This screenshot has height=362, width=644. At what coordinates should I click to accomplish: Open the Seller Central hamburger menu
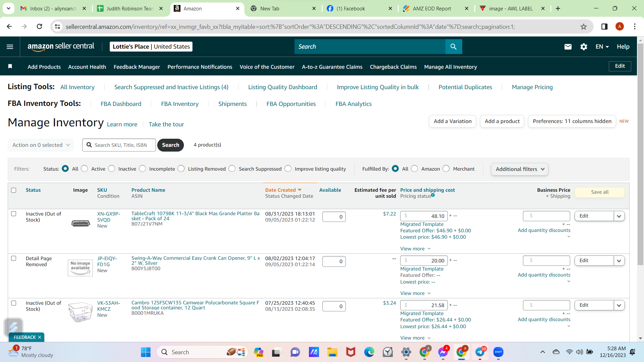click(x=10, y=47)
